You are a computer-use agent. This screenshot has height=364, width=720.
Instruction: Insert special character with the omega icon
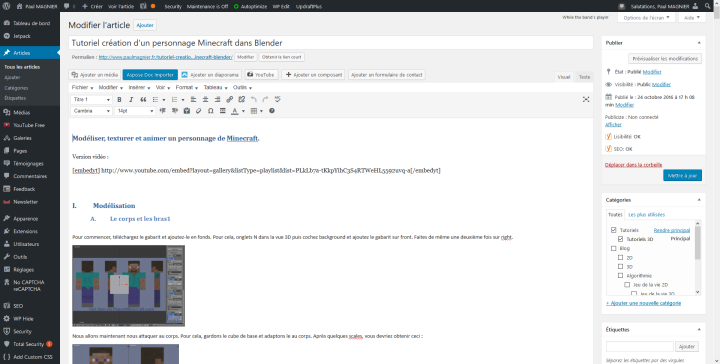(x=211, y=111)
